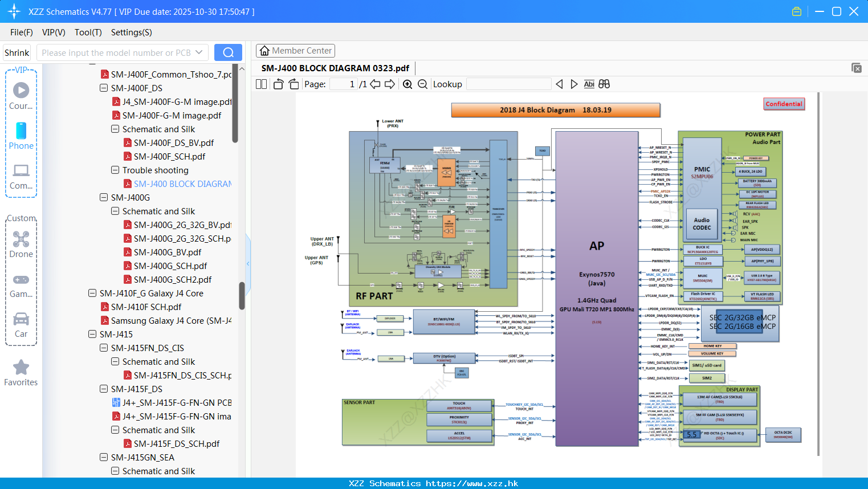Image resolution: width=868 pixels, height=489 pixels.
Task: Select SM-J400 BLOCK DIAGRAM 0323.pdf tab
Action: click(335, 68)
